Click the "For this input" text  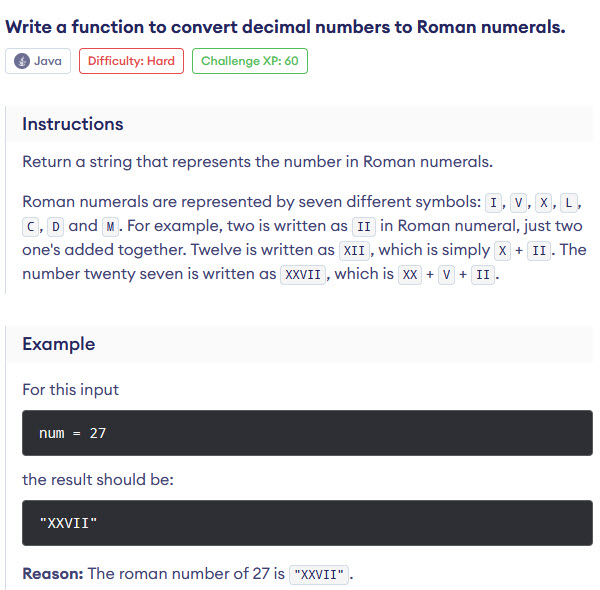click(70, 390)
